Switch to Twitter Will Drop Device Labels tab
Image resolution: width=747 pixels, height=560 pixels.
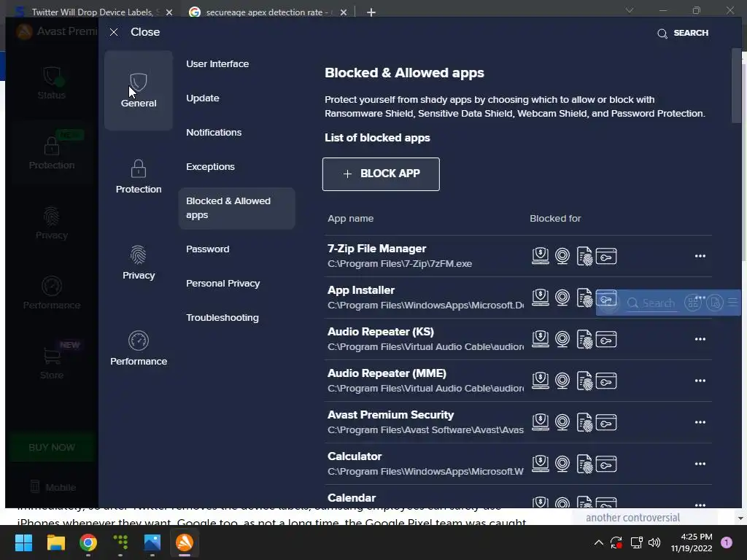pyautogui.click(x=93, y=12)
